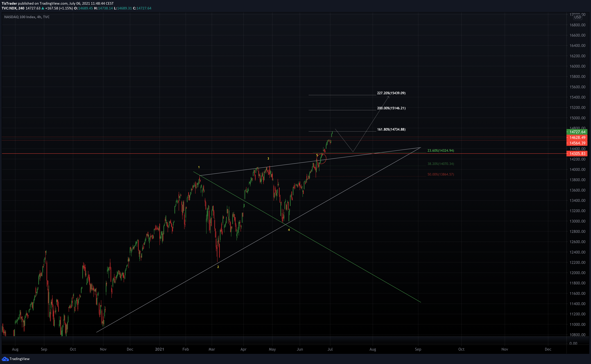The width and height of the screenshot is (591, 364).
Task: Click the close value C:14727.64
Action: pos(142,8)
